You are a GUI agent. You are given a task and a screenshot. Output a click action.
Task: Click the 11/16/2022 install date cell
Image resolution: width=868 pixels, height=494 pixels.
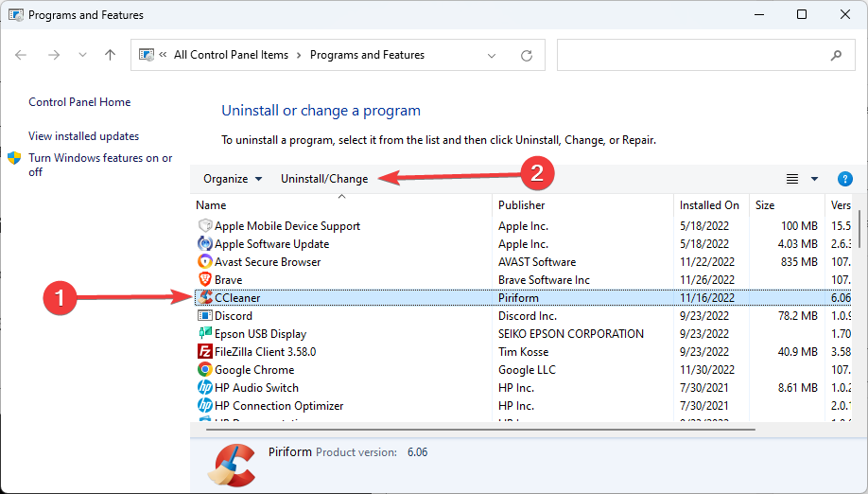[x=707, y=298]
